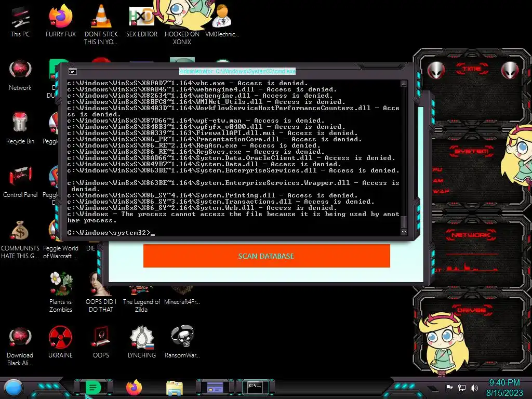Click the cmd window system menu icon

click(x=73, y=72)
